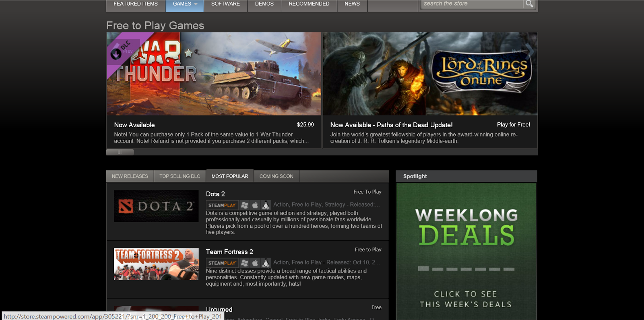Select the Coming Soon tab
The image size is (644, 320).
click(x=277, y=176)
